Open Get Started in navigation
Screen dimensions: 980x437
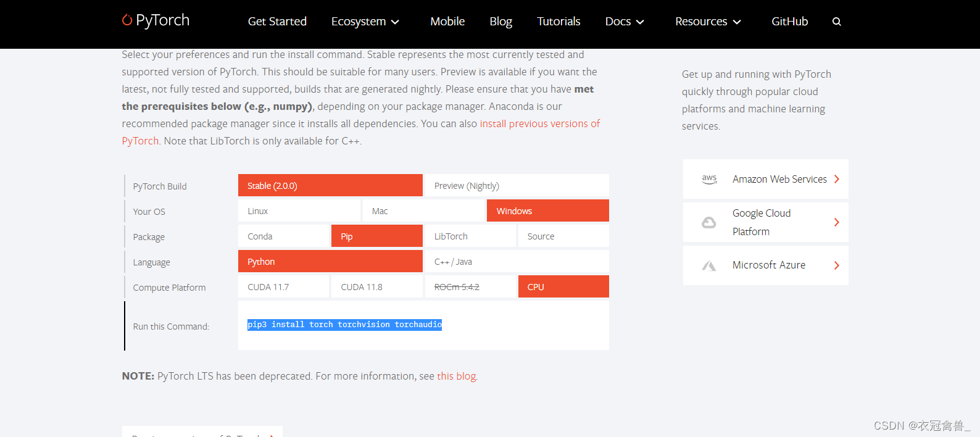[x=277, y=22]
